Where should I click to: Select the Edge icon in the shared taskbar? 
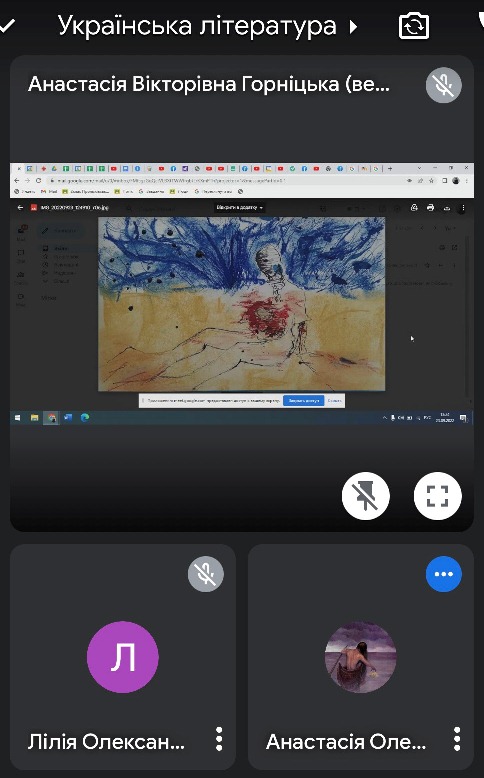click(85, 417)
